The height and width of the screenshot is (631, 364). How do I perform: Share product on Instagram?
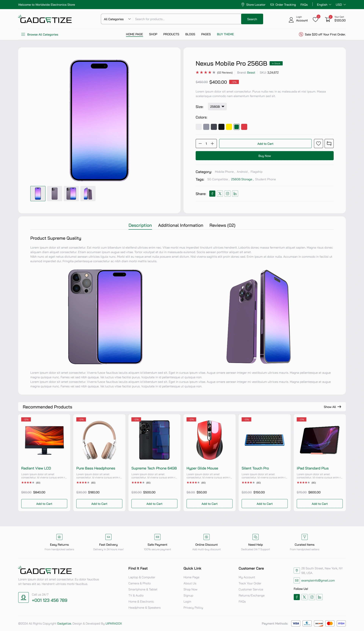tap(227, 194)
